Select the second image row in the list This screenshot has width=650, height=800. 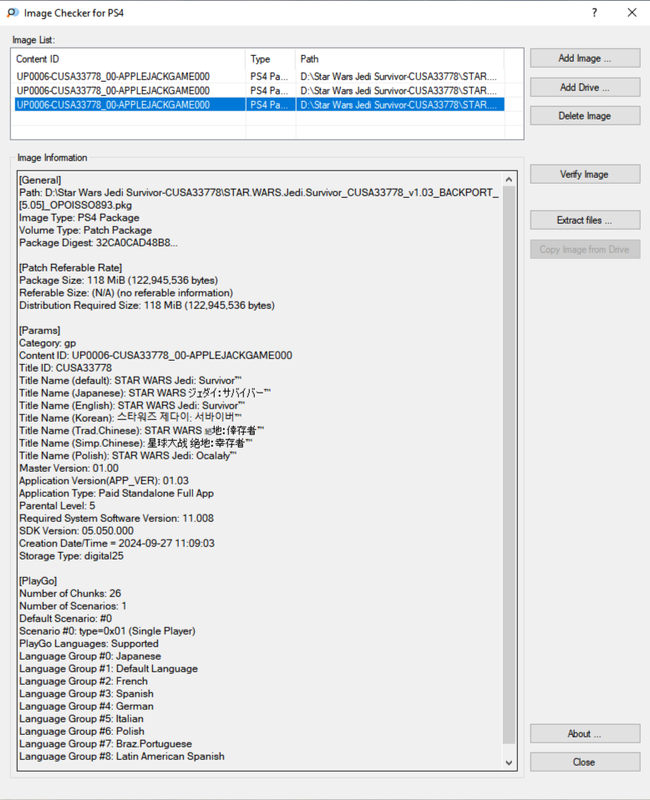point(258,91)
